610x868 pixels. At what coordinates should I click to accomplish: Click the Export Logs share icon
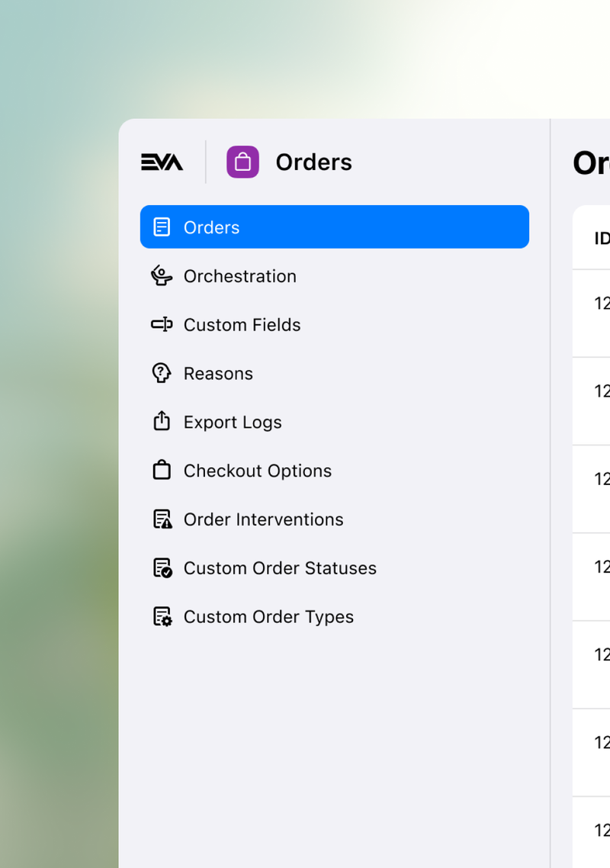(x=162, y=421)
